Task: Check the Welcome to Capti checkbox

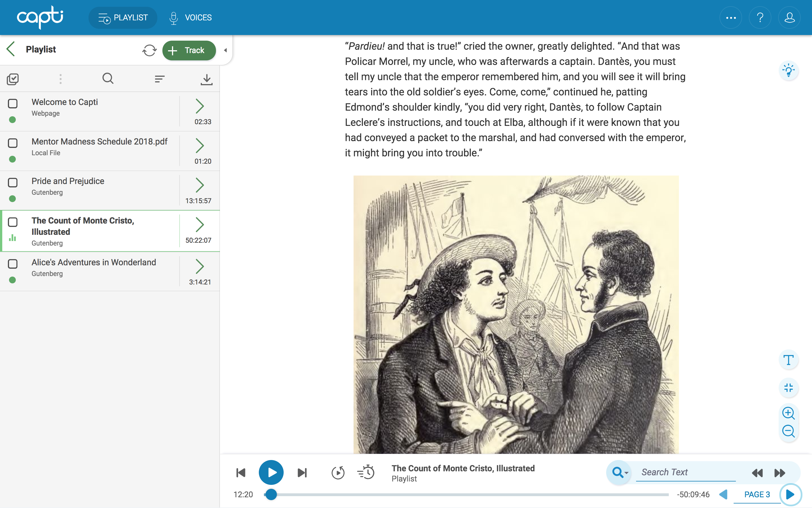Action: click(13, 104)
